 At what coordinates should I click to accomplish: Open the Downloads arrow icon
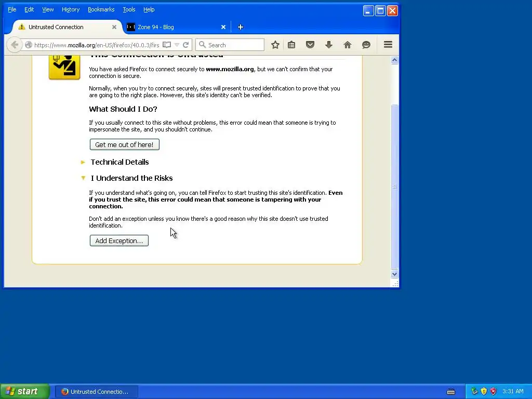click(329, 45)
